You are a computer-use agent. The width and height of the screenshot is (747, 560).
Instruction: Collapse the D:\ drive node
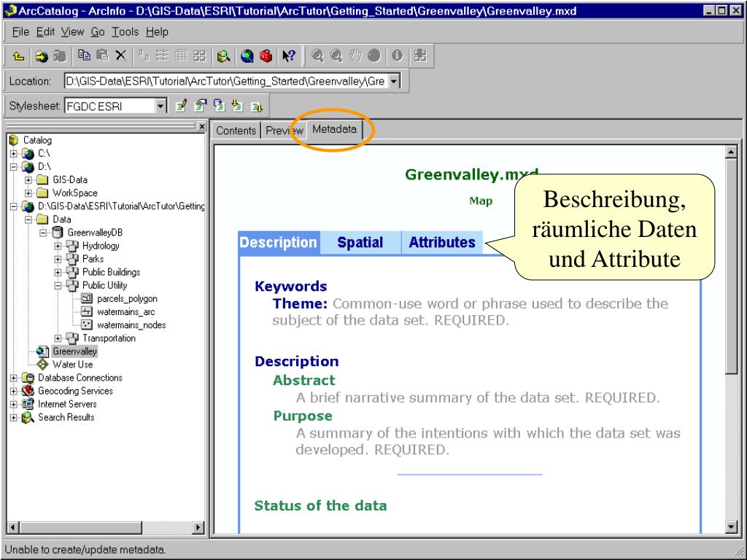tap(13, 167)
